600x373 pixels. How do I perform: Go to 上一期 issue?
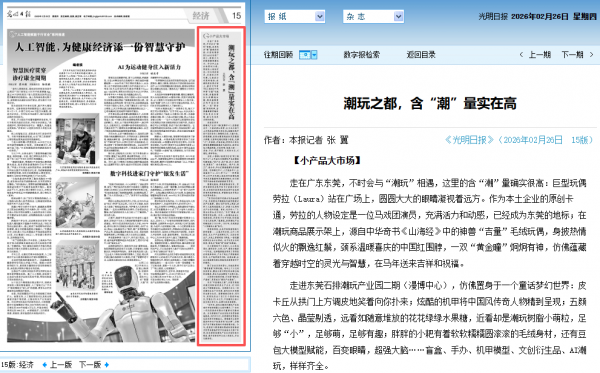(540, 55)
